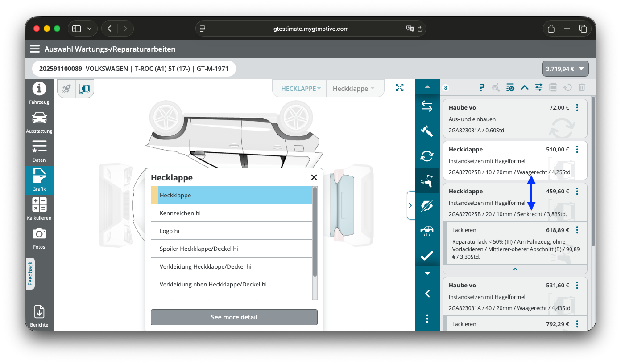Viewport: 621px width, 364px height.
Task: Open options for the Lackieren 618,89 € item
Action: (x=577, y=230)
